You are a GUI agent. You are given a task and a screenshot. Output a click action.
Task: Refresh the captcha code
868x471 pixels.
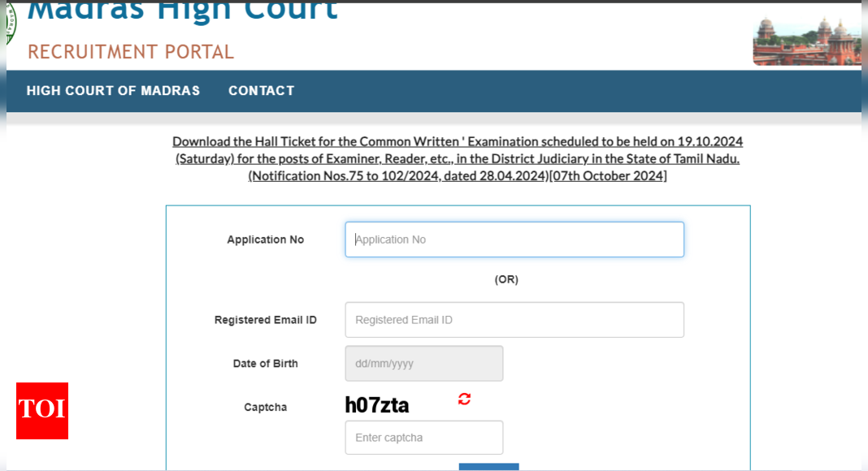click(463, 399)
